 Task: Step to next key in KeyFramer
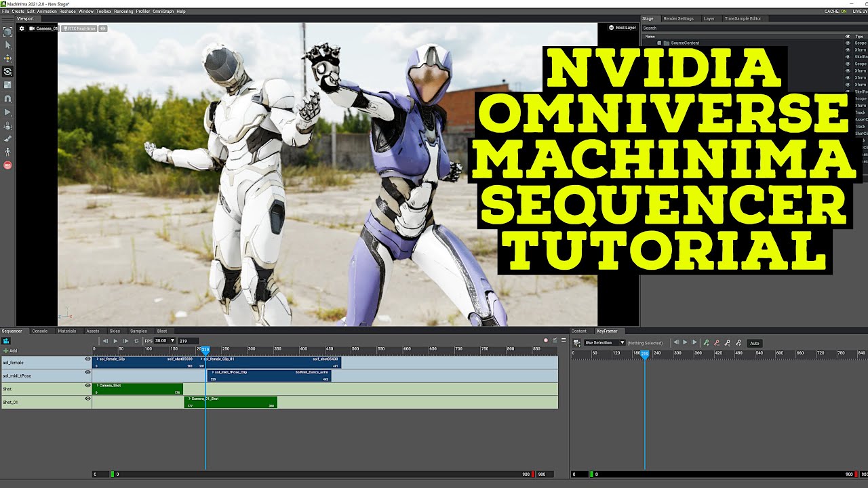click(694, 343)
